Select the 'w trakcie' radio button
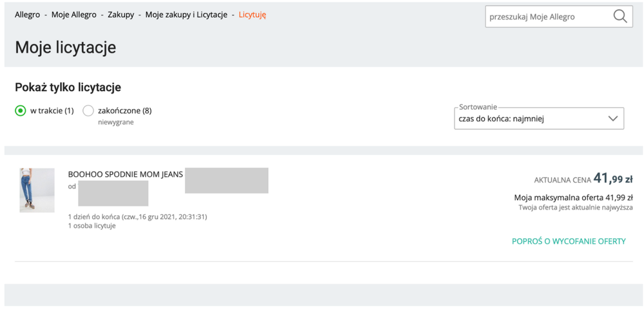Image resolution: width=644 pixels, height=311 pixels. [21, 111]
